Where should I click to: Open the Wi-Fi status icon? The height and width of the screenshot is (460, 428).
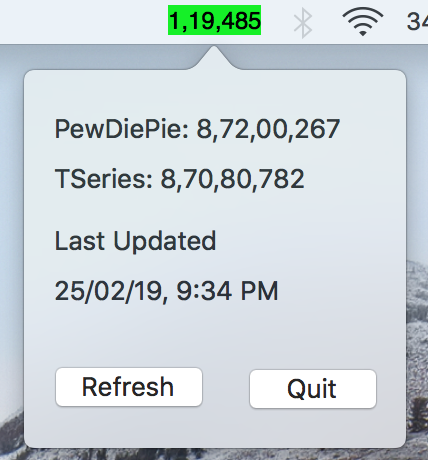(x=363, y=22)
